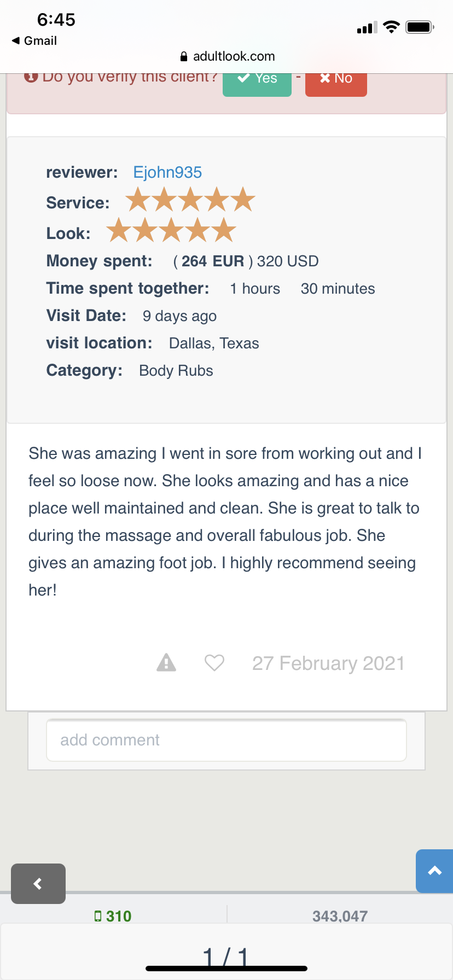Screen dimensions: 453x980
Task: Return to Gmail via the back arrow
Action: pyautogui.click(x=34, y=41)
